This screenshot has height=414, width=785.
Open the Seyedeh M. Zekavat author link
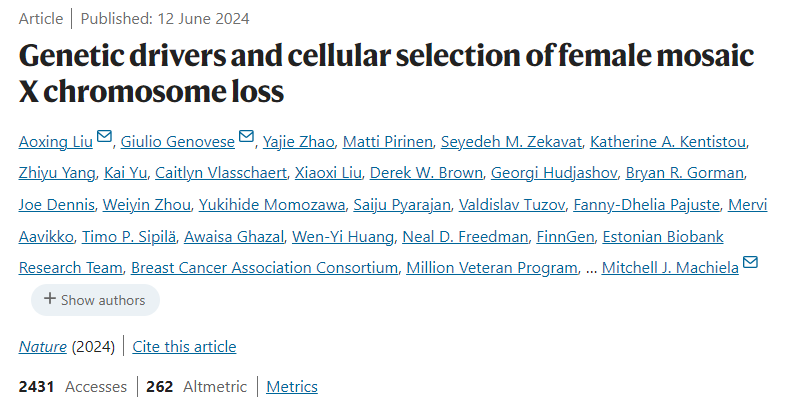(511, 142)
